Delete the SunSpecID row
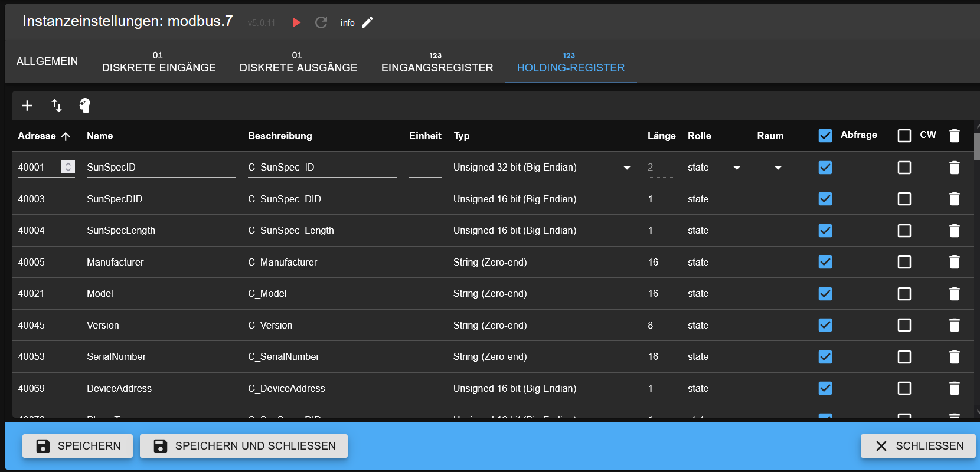 [955, 168]
